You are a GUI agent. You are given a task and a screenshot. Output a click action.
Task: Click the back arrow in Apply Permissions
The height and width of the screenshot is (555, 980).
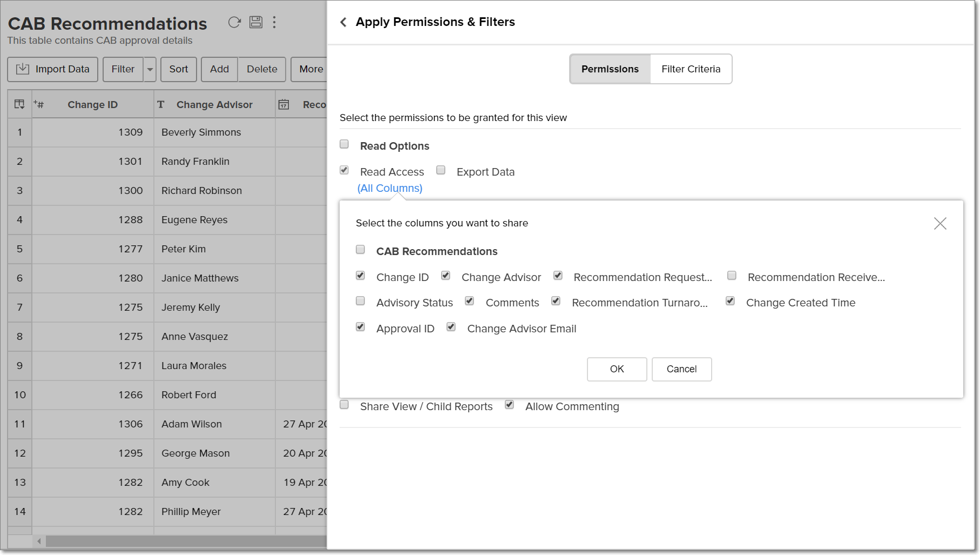[343, 22]
